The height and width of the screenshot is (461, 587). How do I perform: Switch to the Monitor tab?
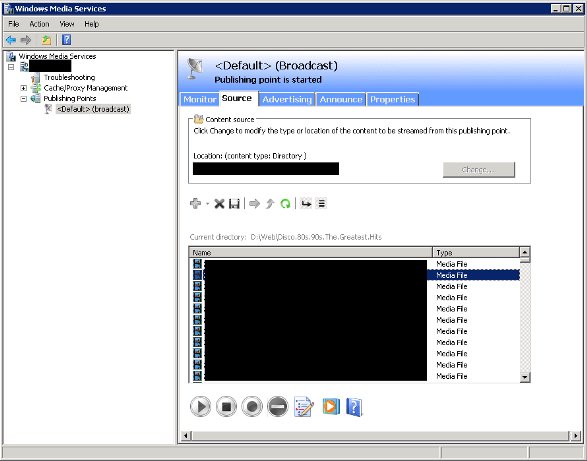(200, 99)
